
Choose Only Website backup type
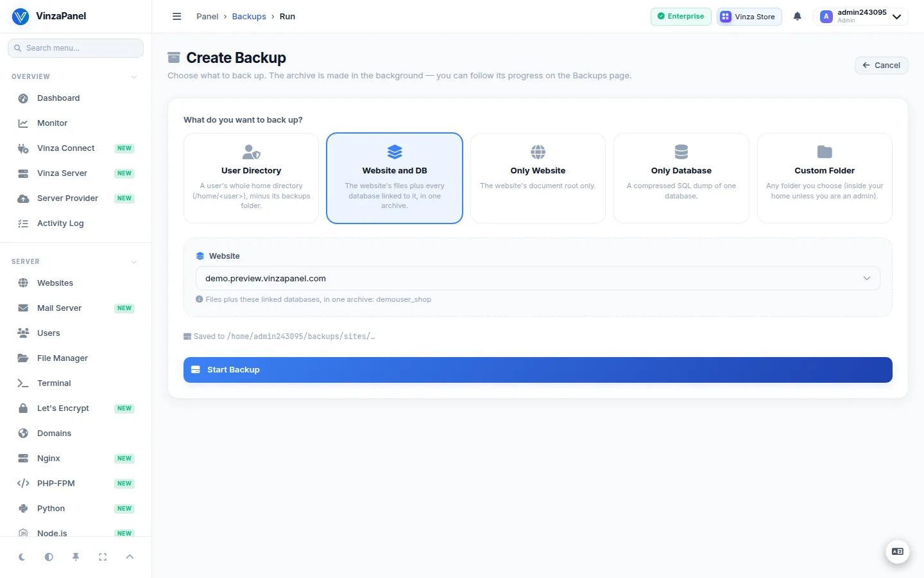click(x=538, y=179)
